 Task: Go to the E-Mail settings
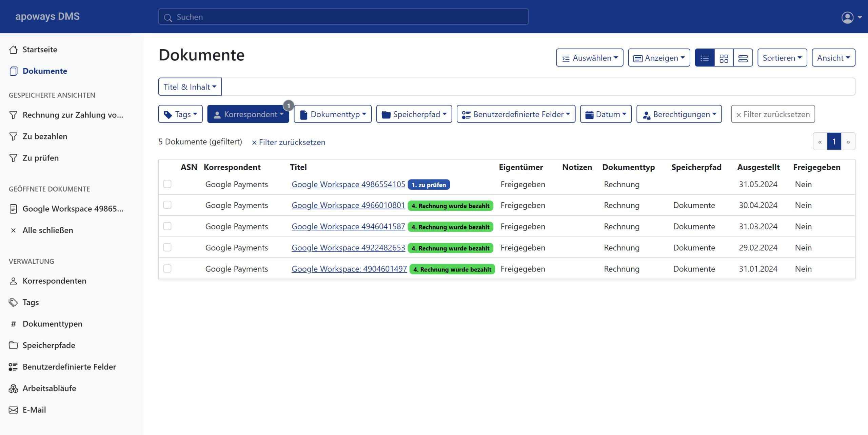click(34, 410)
